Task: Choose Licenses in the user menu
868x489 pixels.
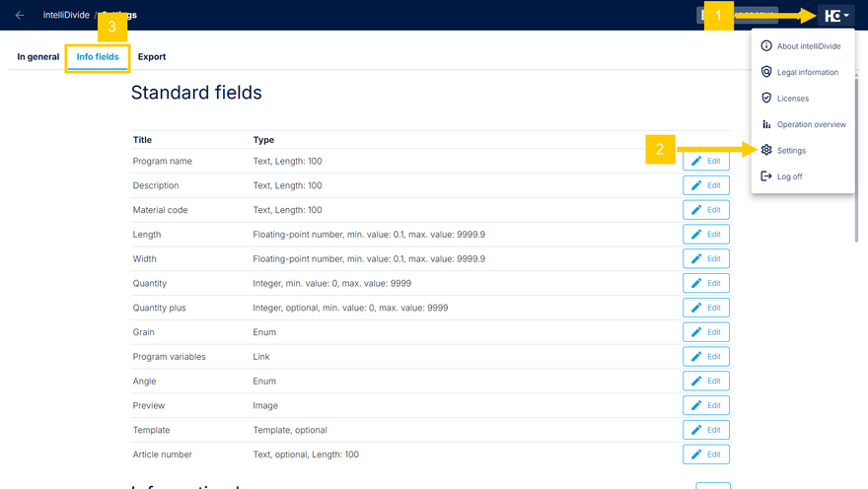Action: click(x=803, y=98)
